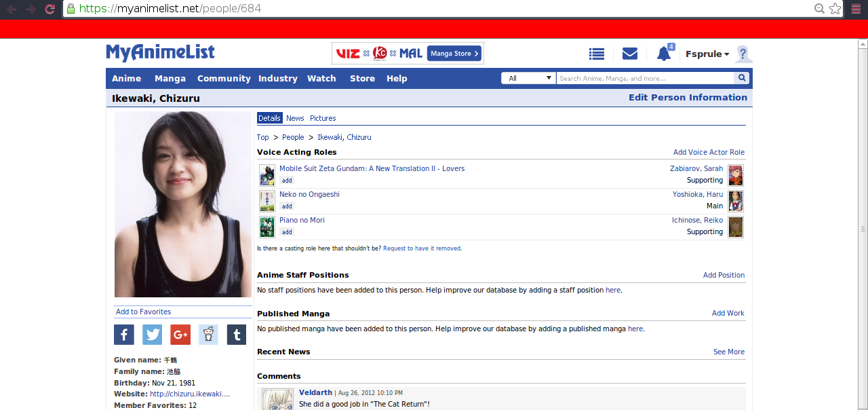Click Top breadcrumb link

coord(262,137)
